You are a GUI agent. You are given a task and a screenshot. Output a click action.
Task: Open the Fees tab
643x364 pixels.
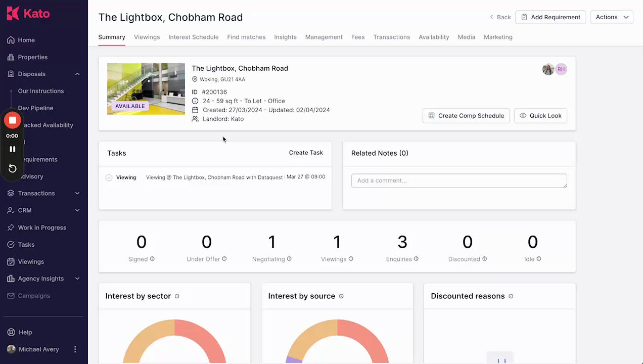(x=358, y=37)
